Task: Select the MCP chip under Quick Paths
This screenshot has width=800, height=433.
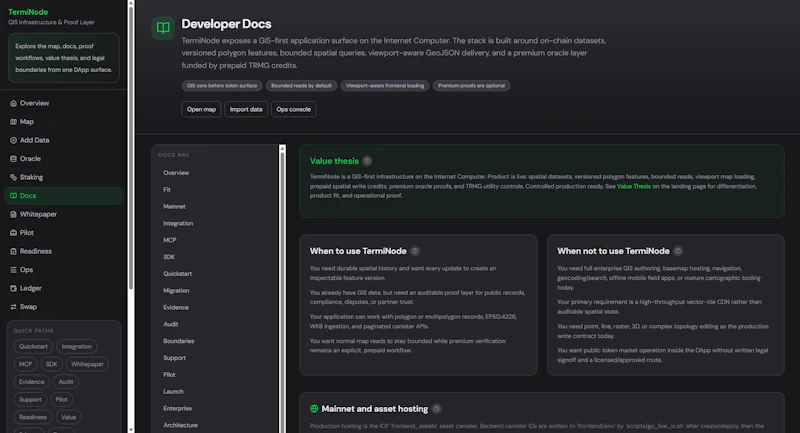Action: tap(25, 364)
